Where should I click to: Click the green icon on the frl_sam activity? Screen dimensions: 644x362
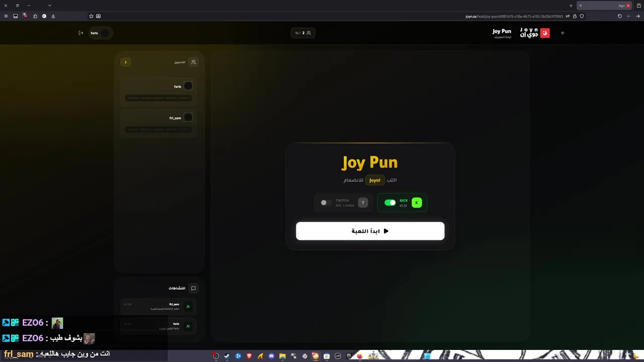point(188,306)
